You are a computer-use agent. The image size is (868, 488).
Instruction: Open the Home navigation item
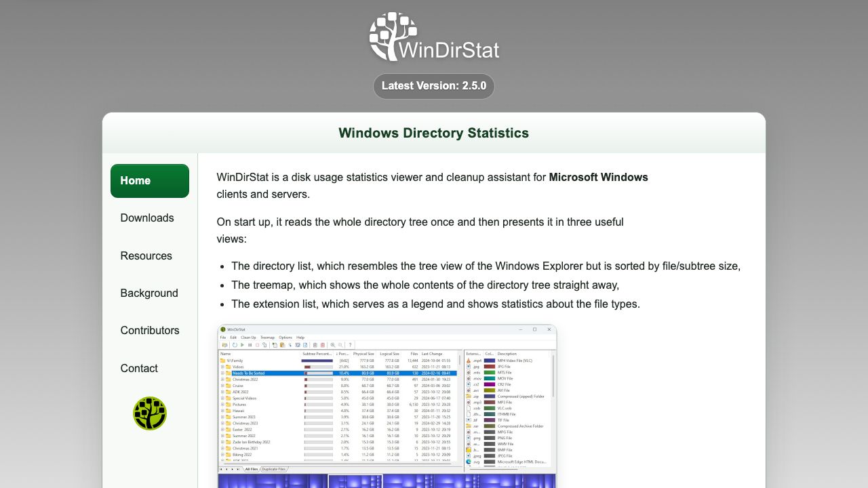[x=150, y=181]
